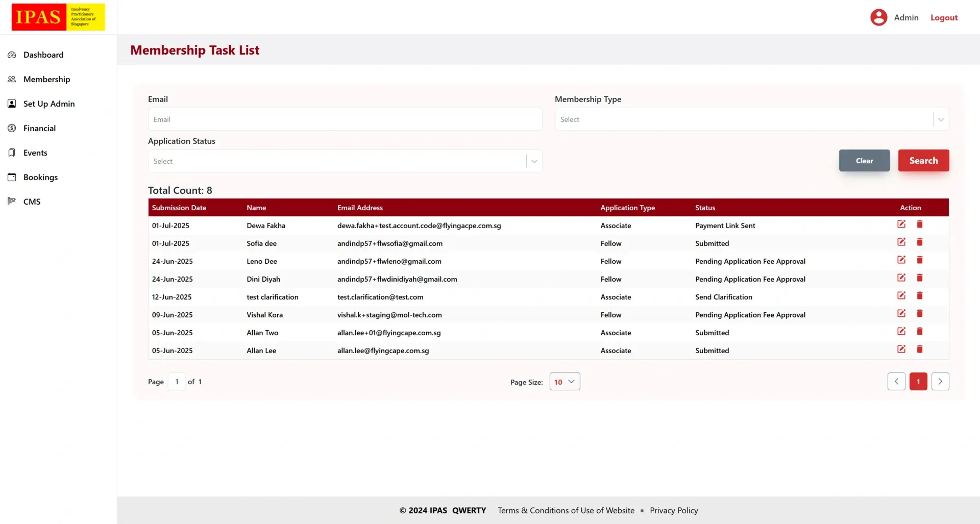
Task: Open the Admin profile avatar icon
Action: coord(877,17)
